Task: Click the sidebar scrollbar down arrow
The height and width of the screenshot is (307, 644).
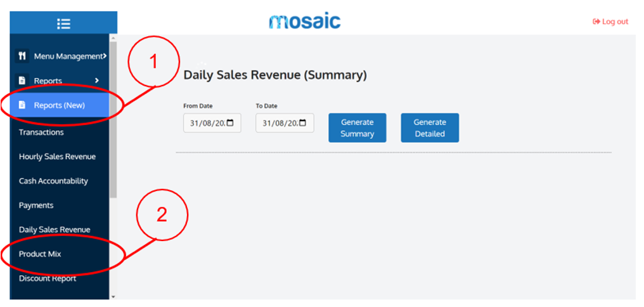Action: (113, 296)
